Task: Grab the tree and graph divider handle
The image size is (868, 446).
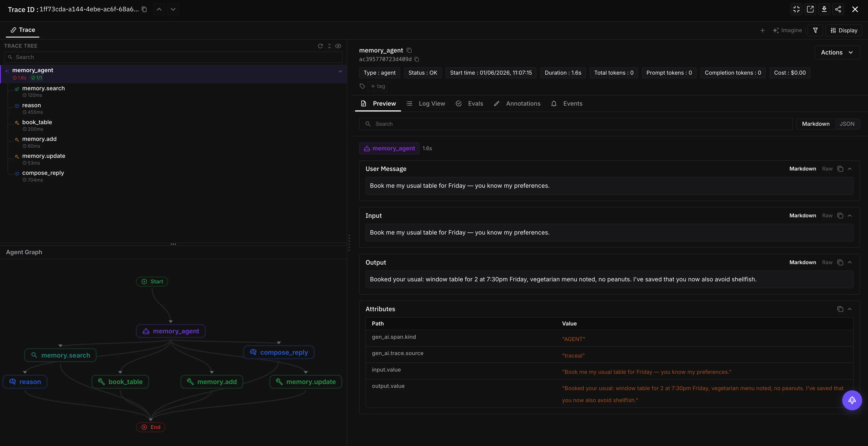Action: tap(173, 244)
